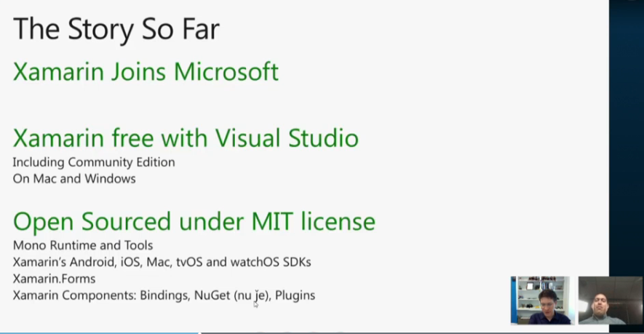
Task: Select the 'Open Sourced under MIT license' heading
Action: click(194, 221)
